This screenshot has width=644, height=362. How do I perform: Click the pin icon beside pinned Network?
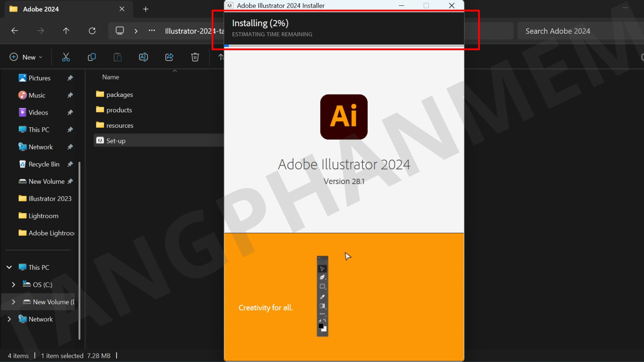coord(70,147)
